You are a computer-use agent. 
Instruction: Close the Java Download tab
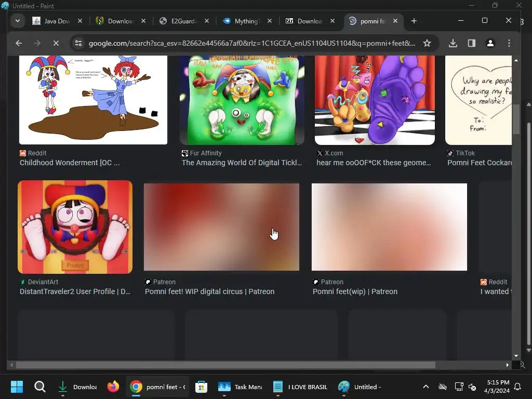coord(79,21)
